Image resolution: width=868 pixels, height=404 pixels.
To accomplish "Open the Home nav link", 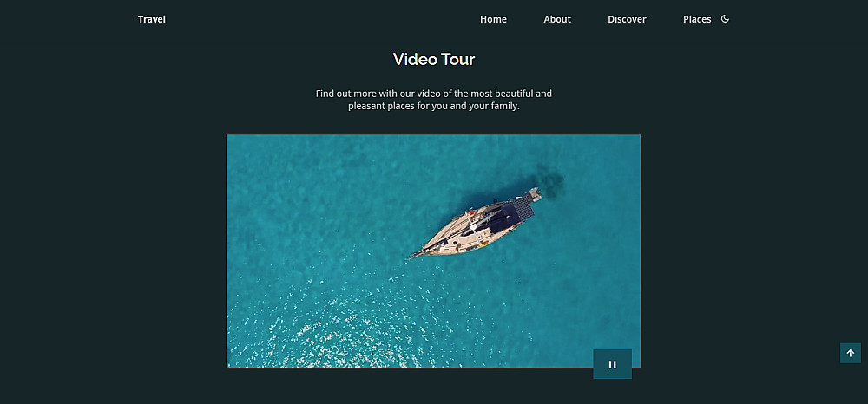I will (x=493, y=19).
